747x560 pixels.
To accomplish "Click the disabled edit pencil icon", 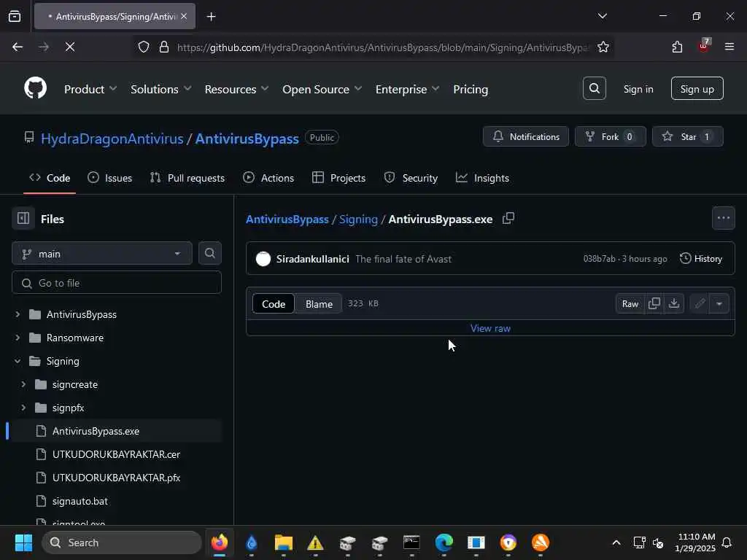I will (700, 303).
